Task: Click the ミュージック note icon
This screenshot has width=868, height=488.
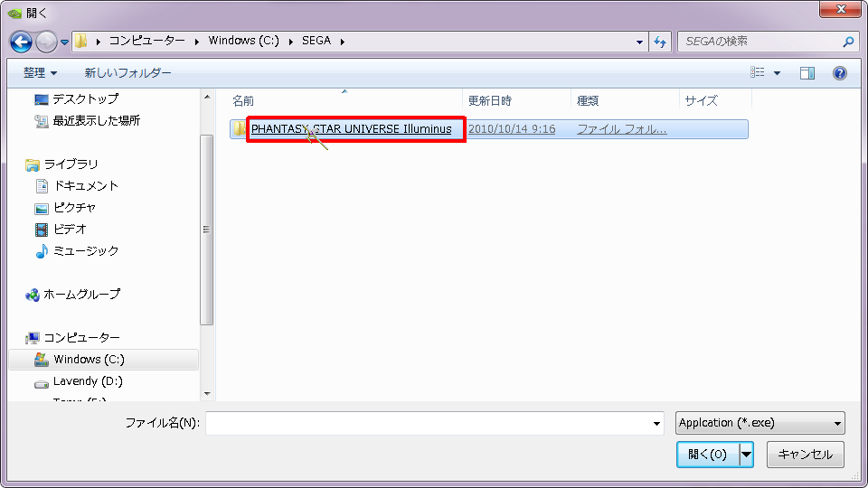Action: (x=42, y=251)
